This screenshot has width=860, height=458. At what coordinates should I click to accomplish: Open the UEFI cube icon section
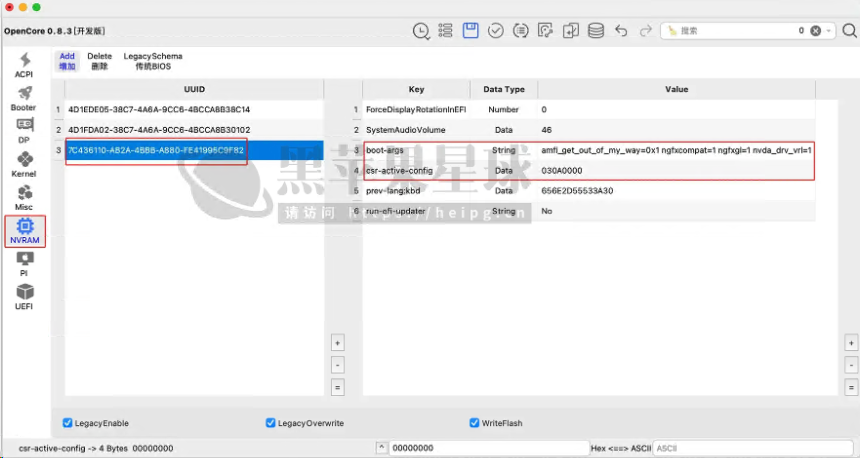tap(24, 296)
